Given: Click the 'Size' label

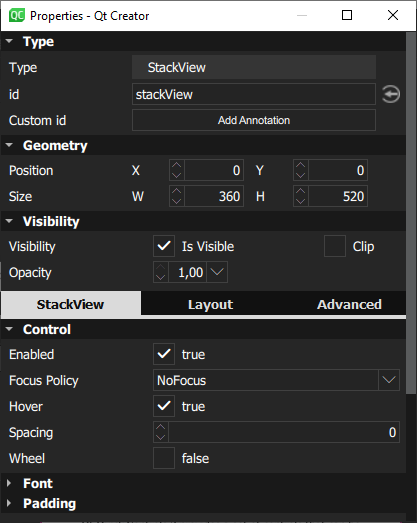Looking at the screenshot, I should pyautogui.click(x=20, y=196).
